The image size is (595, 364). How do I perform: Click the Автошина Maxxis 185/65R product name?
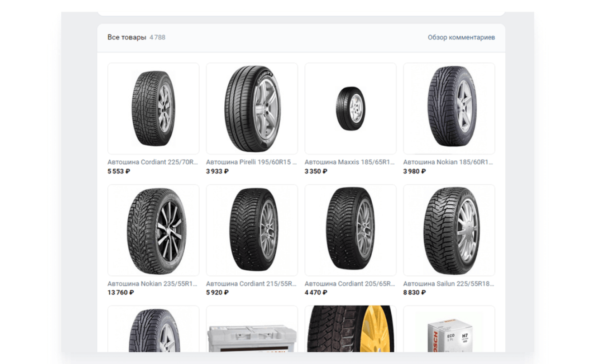(x=350, y=162)
